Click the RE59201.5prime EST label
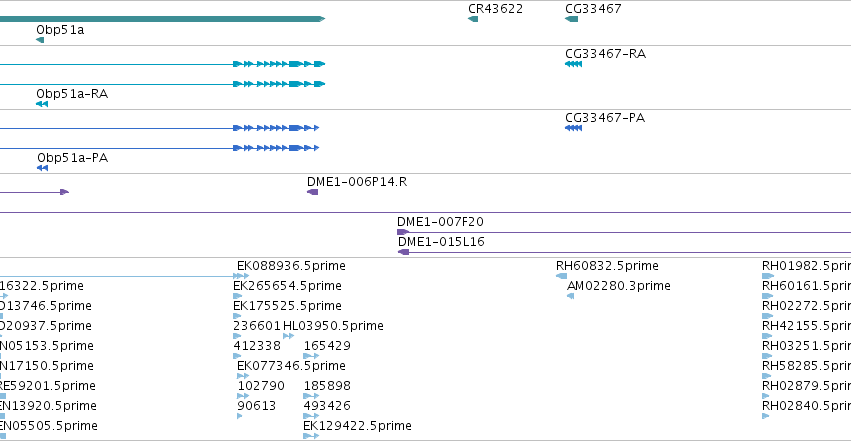The image size is (851, 441). [48, 386]
